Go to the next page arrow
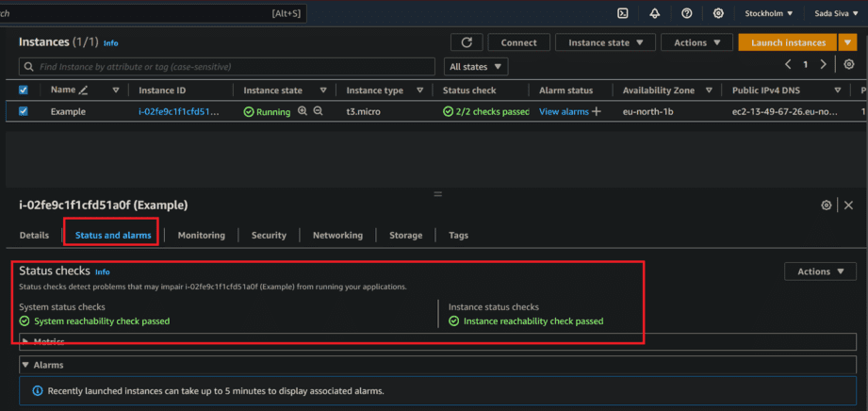The height and width of the screenshot is (411, 868). 823,64
